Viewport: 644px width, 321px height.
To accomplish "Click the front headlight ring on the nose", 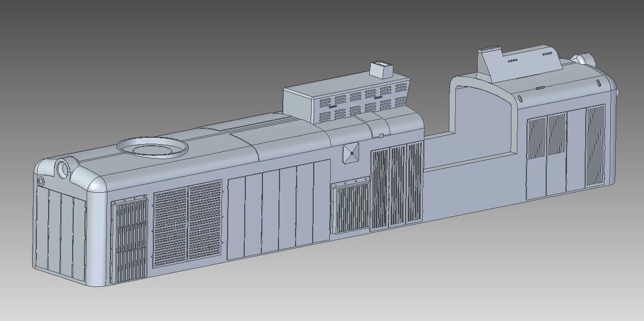I will pos(64,168).
